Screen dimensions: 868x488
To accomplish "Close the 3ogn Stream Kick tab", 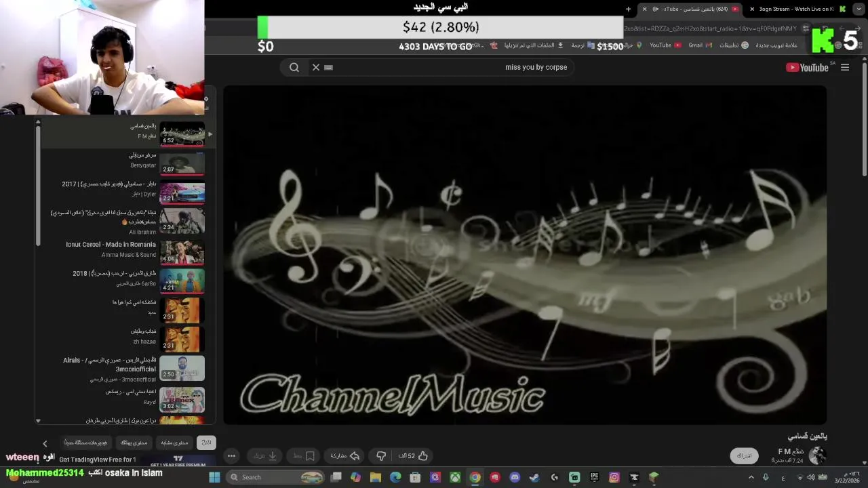I will (x=751, y=9).
